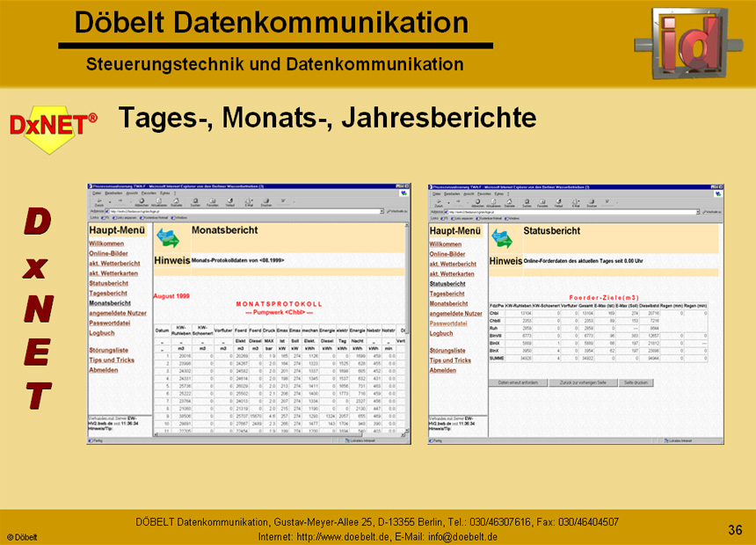
Task: Click Favoriten toolbar icon in Statusbericht window
Action: tap(542, 203)
